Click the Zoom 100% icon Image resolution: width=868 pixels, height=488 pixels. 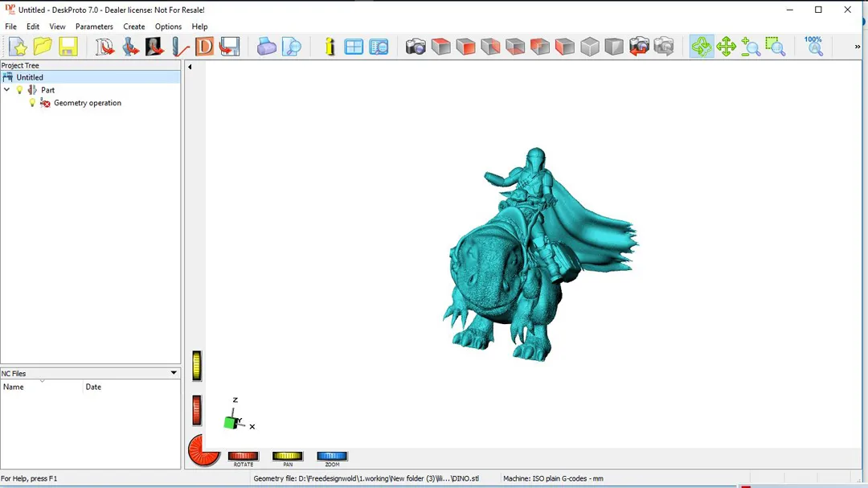(813, 47)
